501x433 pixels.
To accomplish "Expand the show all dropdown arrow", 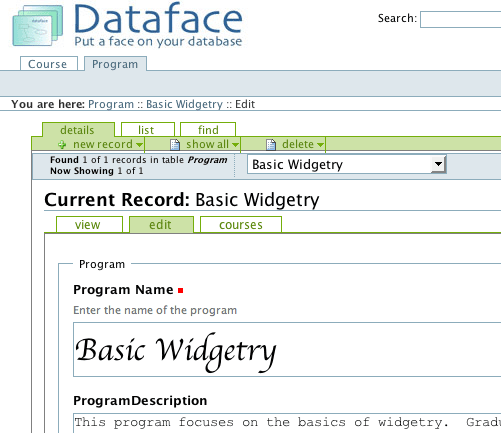I will point(235,145).
